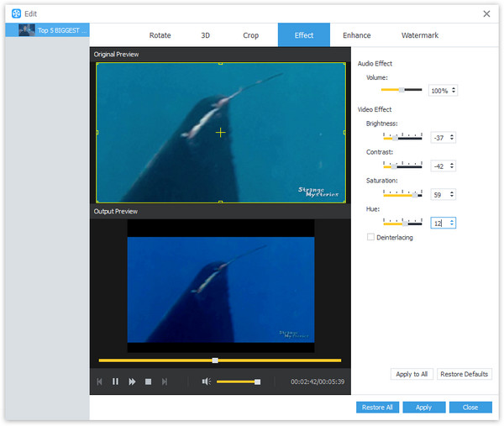Click the Hue slider handle
This screenshot has width=504, height=426.
pos(405,224)
